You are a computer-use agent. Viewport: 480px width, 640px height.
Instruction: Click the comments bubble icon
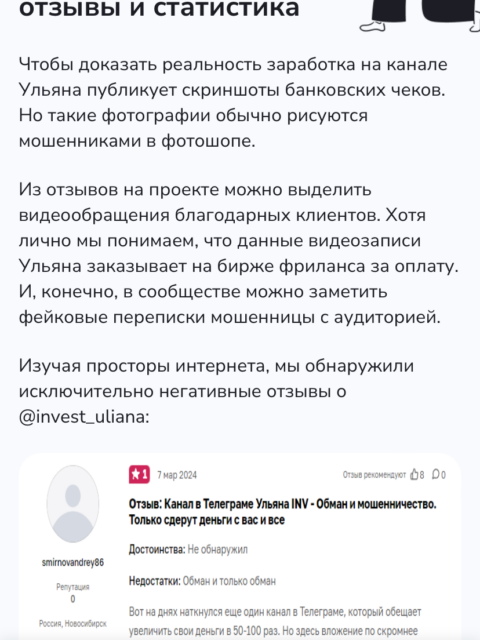[436, 474]
